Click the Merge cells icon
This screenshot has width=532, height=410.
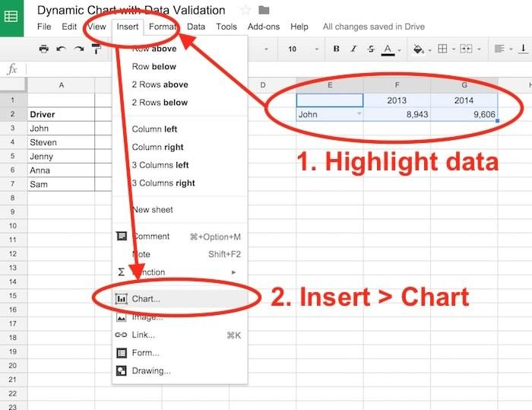click(466, 49)
